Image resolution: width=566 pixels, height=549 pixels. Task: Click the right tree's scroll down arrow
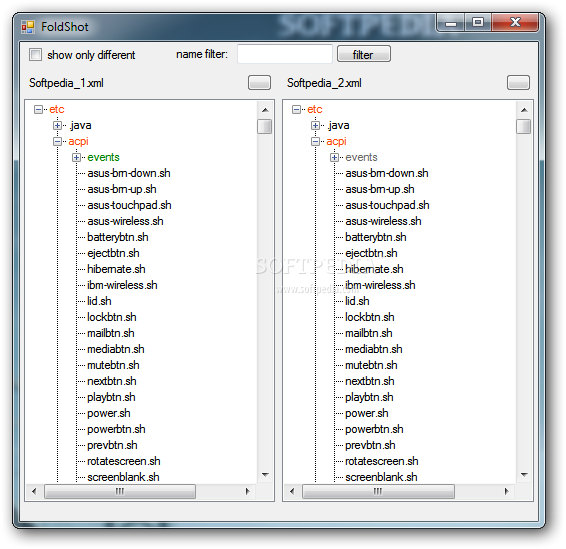[524, 475]
